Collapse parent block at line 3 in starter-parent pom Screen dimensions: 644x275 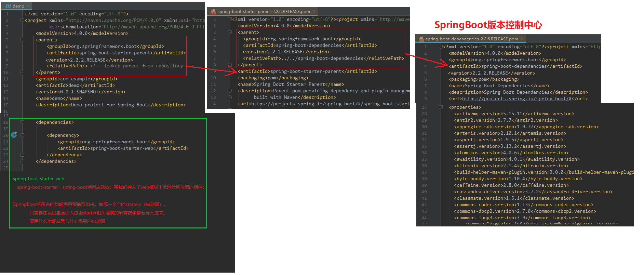click(x=230, y=32)
